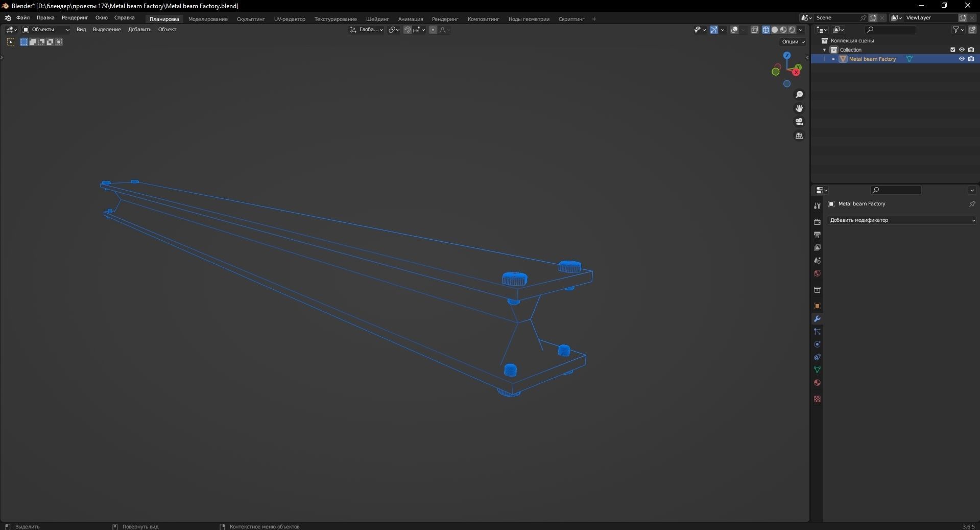
Task: Open the Window (Окно) menu
Action: (101, 18)
